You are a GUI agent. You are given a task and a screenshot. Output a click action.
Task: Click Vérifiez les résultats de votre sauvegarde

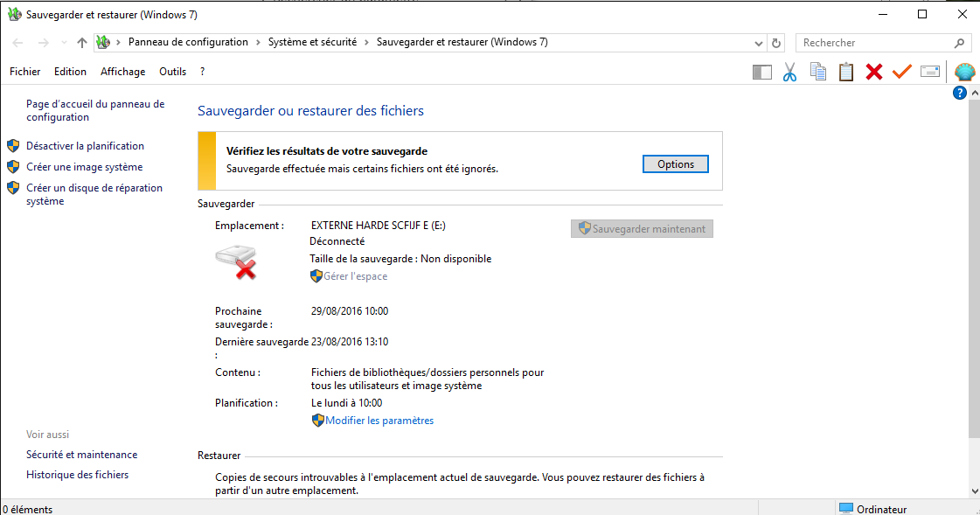pyautogui.click(x=327, y=151)
